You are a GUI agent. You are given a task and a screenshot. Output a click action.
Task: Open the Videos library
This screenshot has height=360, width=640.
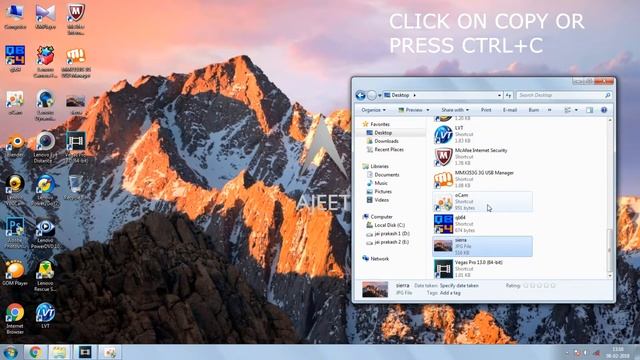point(382,200)
